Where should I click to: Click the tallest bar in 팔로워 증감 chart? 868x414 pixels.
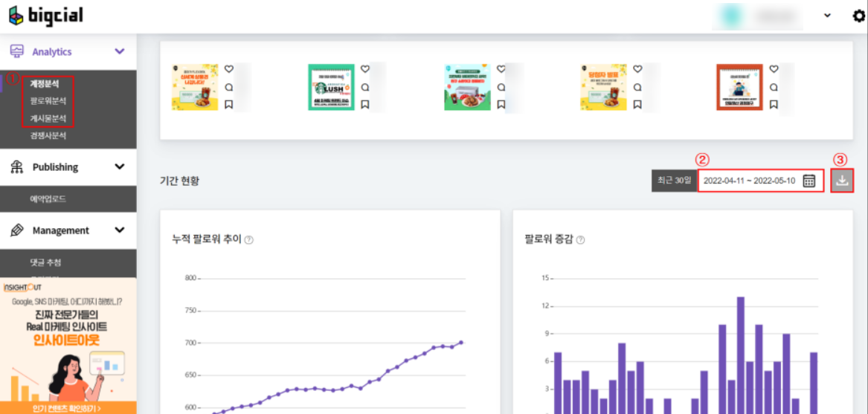740,355
